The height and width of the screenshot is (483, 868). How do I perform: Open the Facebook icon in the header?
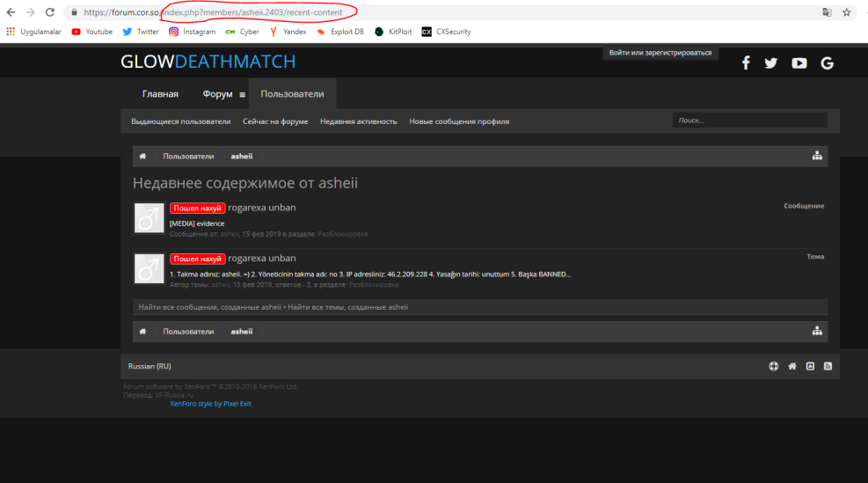click(746, 63)
